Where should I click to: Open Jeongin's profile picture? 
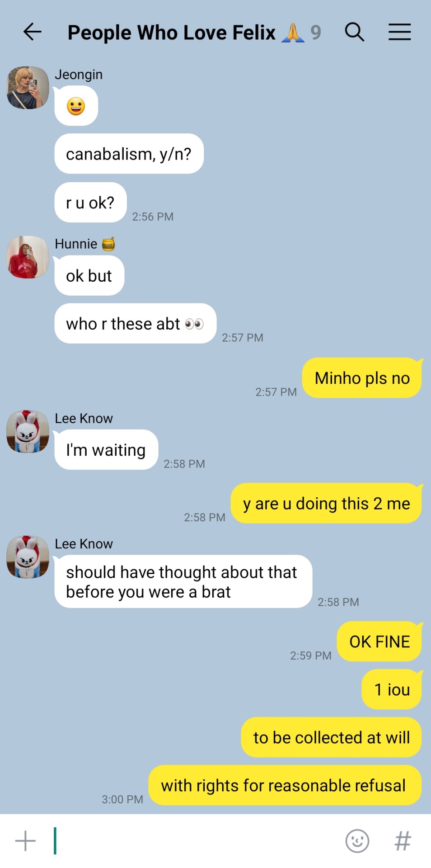pos(28,88)
